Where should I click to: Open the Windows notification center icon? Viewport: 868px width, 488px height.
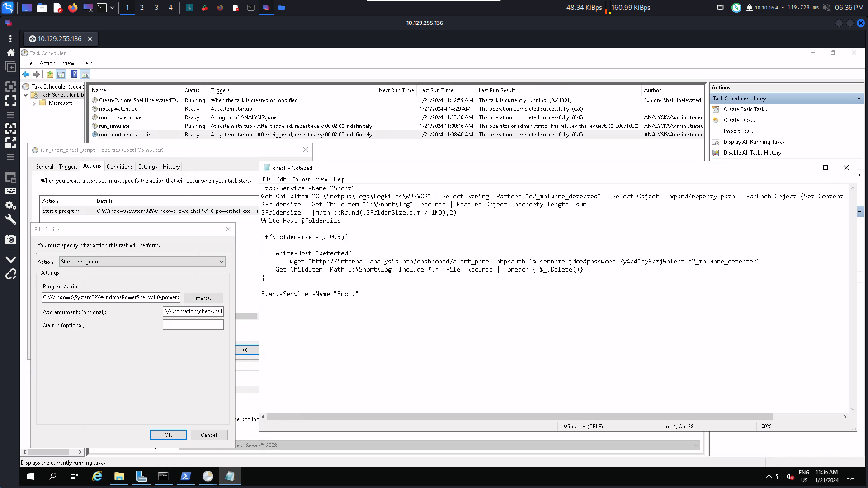[850, 476]
